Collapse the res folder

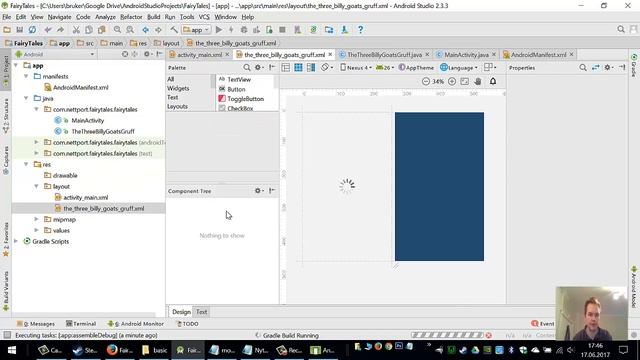[26, 164]
